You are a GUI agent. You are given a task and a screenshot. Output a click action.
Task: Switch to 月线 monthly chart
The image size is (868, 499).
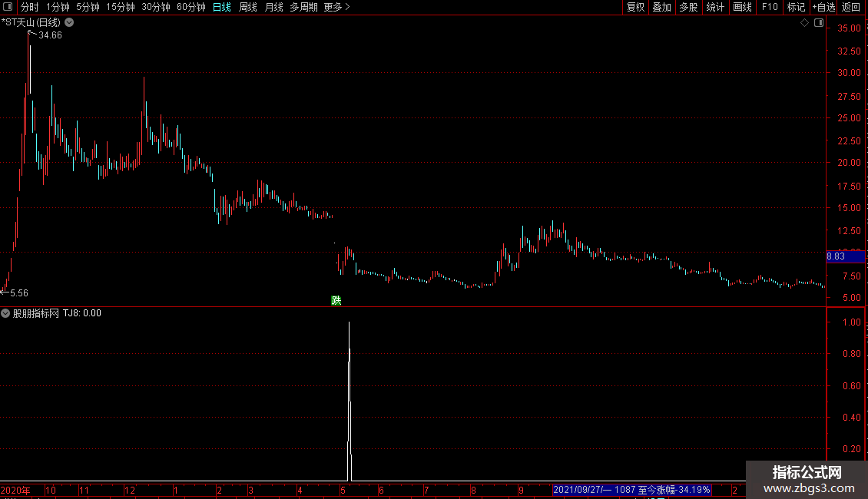point(273,7)
